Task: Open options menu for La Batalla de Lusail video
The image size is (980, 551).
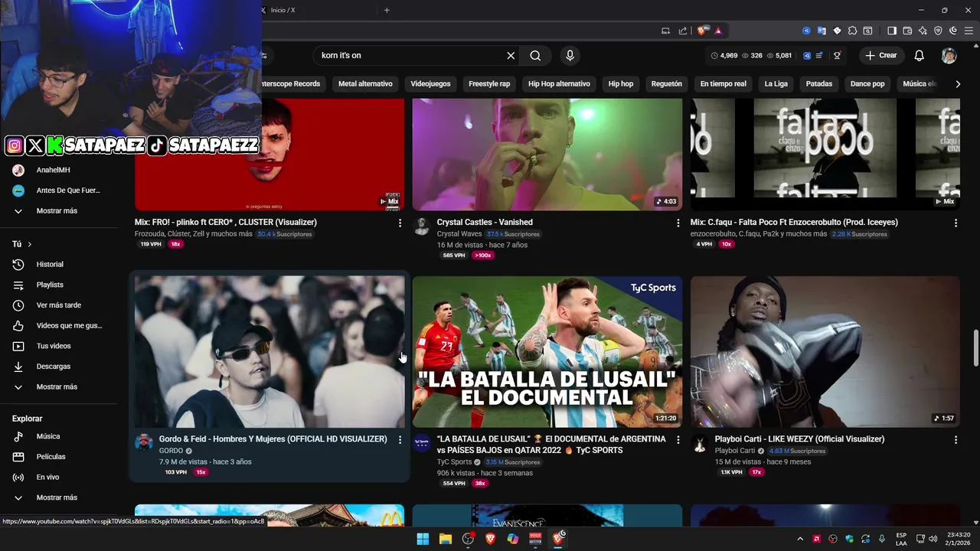Action: coord(678,439)
